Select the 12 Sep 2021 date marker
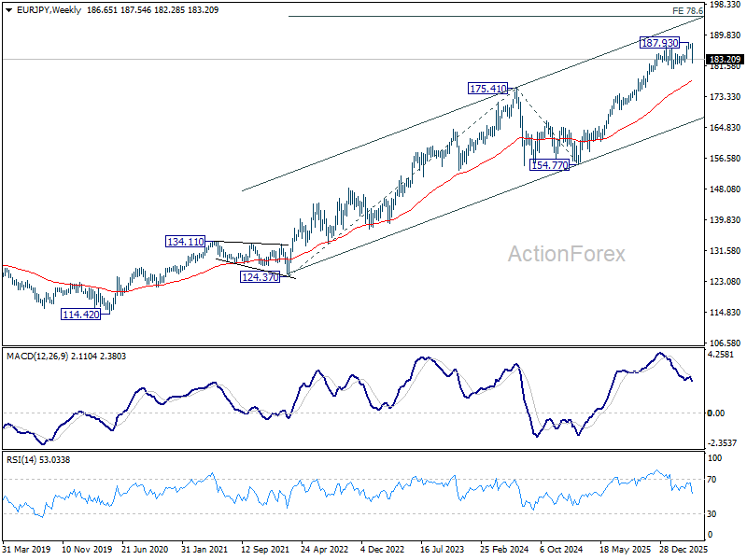Image resolution: width=747 pixels, height=560 pixels. pyautogui.click(x=265, y=549)
